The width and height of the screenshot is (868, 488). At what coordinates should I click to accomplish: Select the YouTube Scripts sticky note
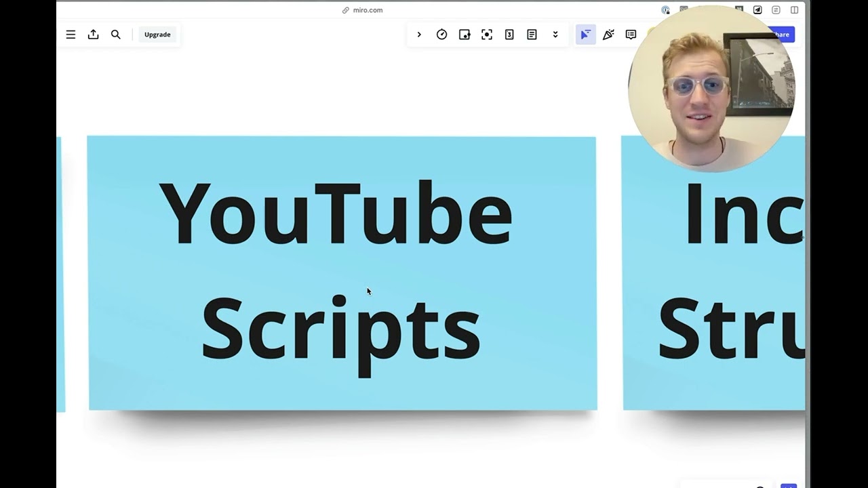pos(342,273)
